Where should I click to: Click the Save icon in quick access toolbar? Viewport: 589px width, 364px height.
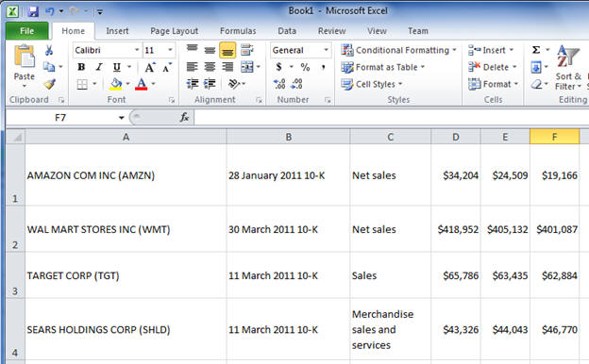(33, 11)
